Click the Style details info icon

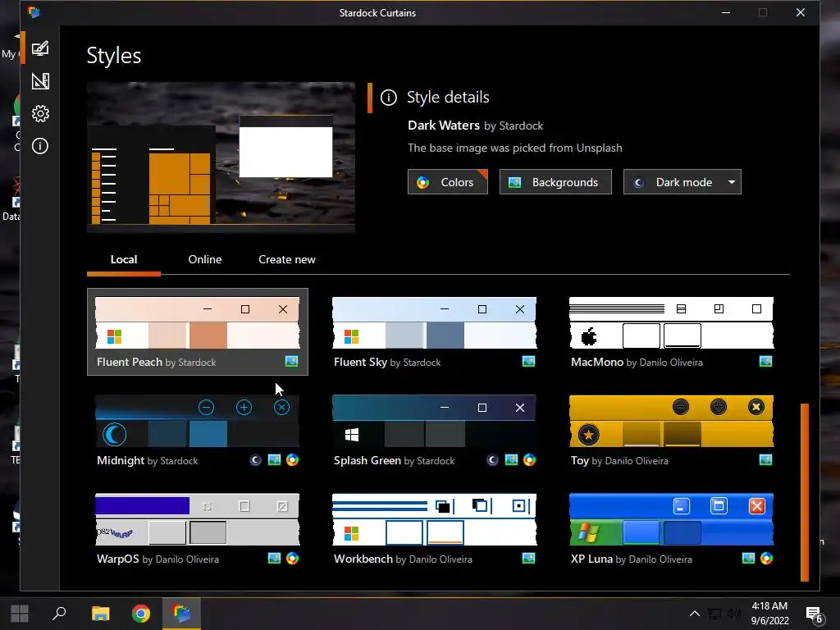pyautogui.click(x=388, y=98)
